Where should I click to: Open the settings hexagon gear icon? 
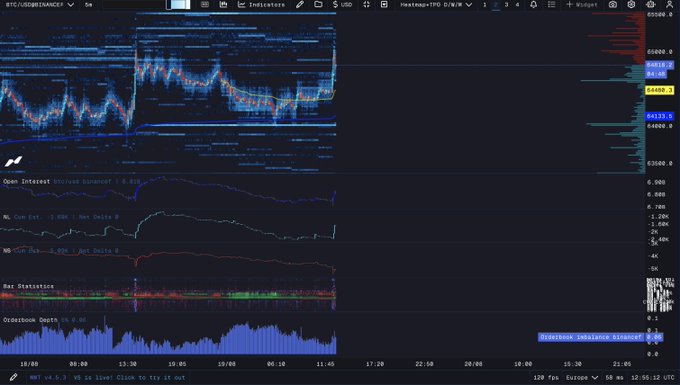click(x=631, y=4)
